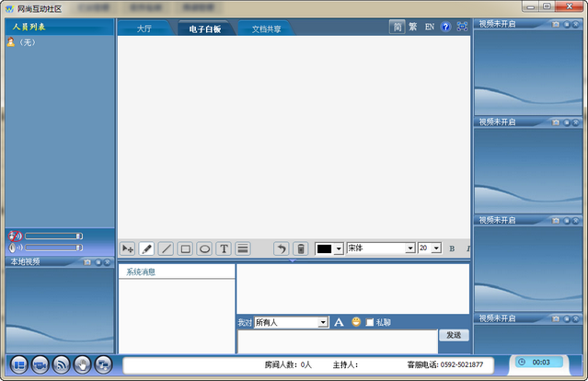The width and height of the screenshot is (588, 381).
Task: Click the 发送 send button
Action: coord(454,335)
